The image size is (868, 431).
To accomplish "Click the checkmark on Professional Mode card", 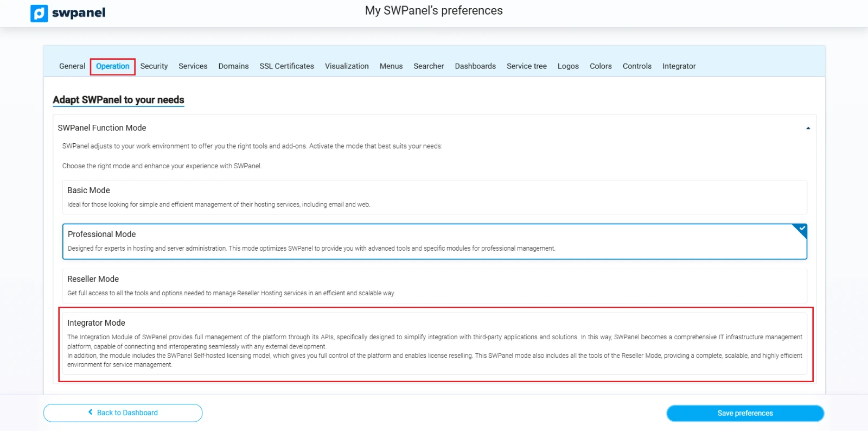I will [802, 229].
